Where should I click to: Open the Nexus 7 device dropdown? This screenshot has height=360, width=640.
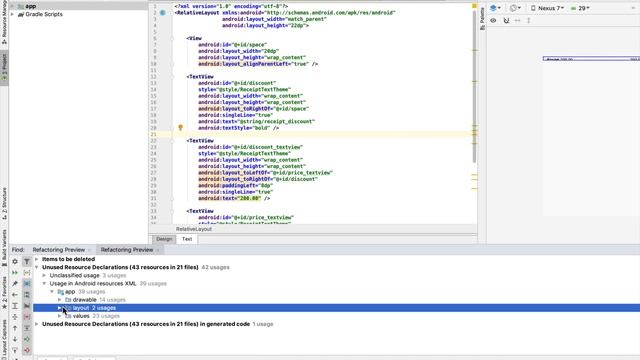click(547, 8)
